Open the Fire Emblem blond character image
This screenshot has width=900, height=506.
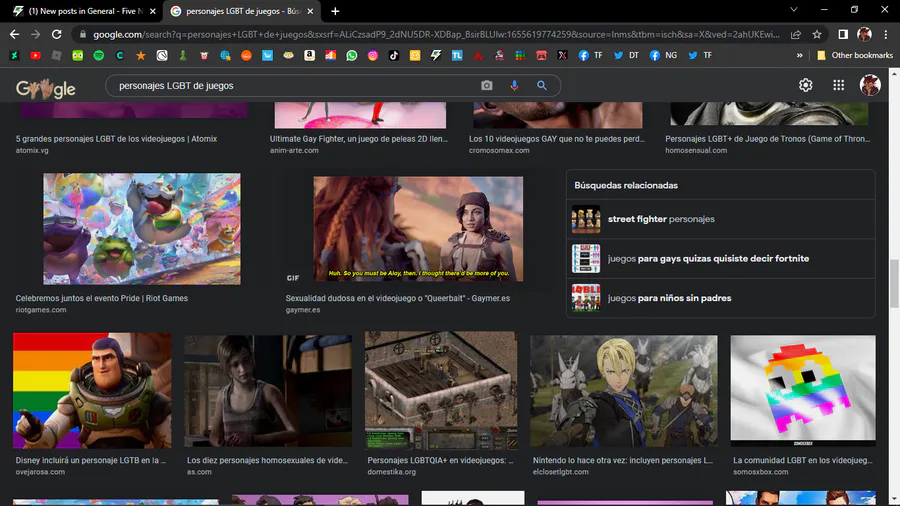click(623, 391)
